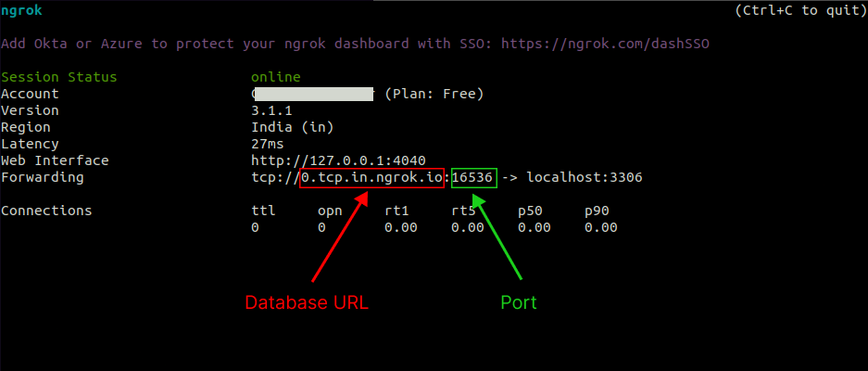This screenshot has width=868, height=371.
Task: Click the "rt1" column header
Action: pos(396,211)
